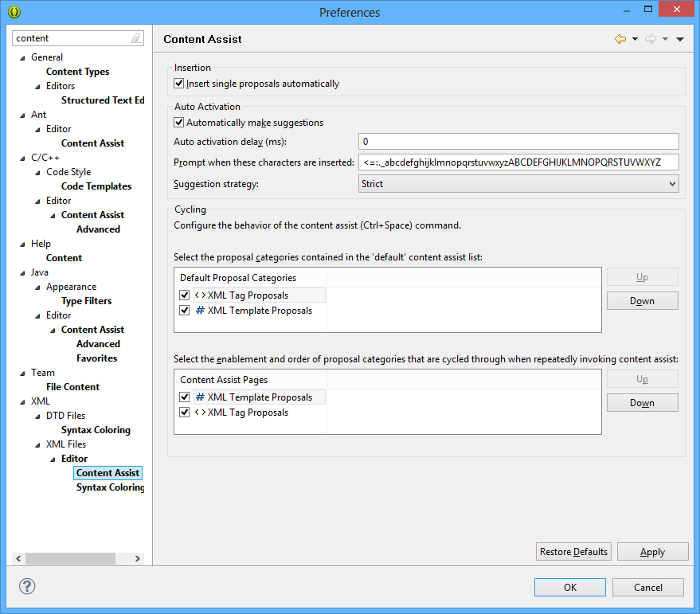Click the # icon next to XML Template Proposals
The width and height of the screenshot is (700, 614).
click(201, 310)
